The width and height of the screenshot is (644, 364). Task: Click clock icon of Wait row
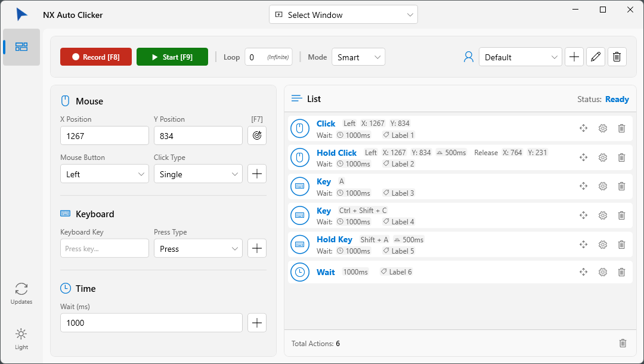(x=300, y=272)
